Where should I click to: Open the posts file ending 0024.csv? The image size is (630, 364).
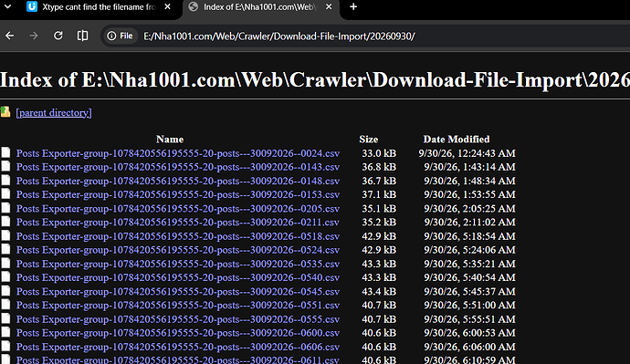[x=178, y=153]
